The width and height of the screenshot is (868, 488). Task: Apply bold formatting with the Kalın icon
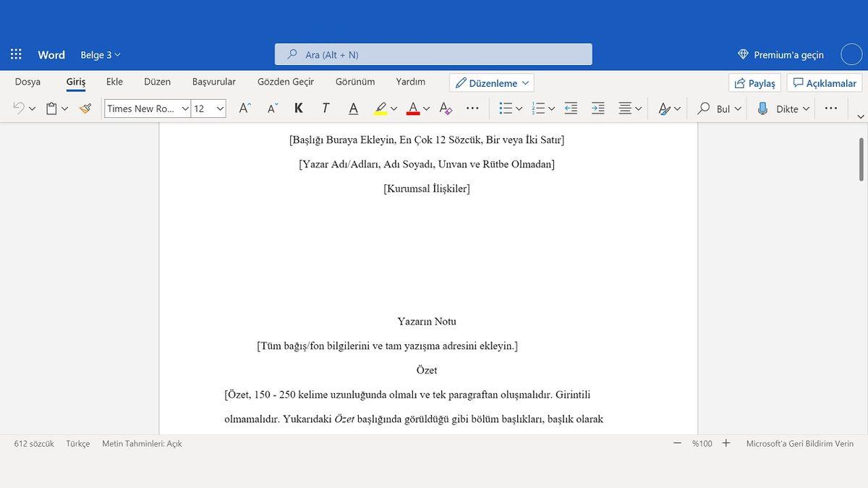(298, 108)
